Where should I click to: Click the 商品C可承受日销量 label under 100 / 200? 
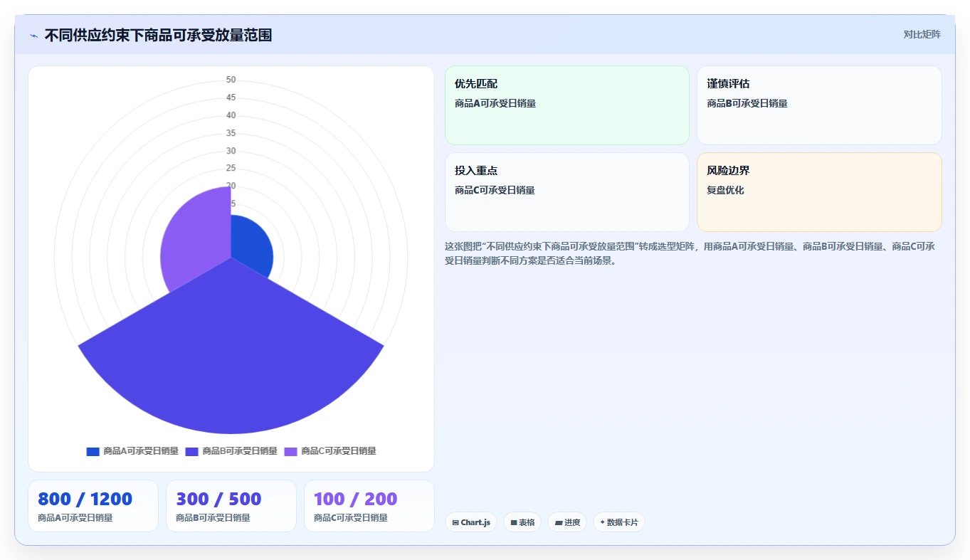point(351,518)
